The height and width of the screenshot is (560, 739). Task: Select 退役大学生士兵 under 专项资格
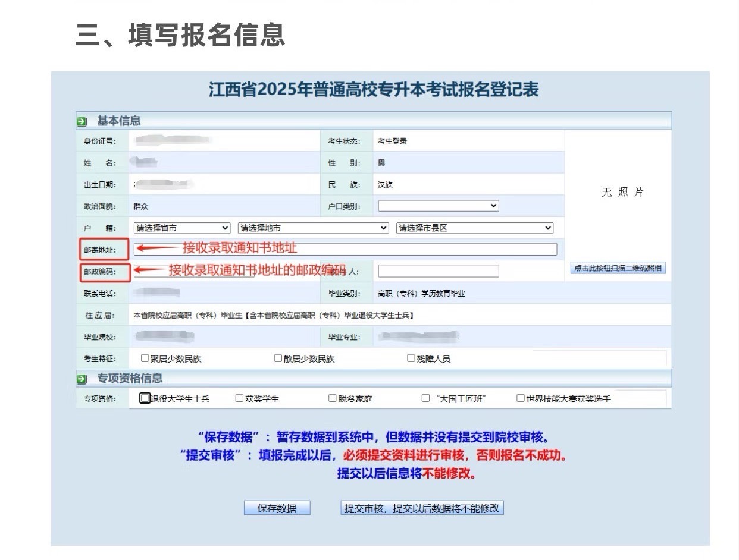(144, 398)
